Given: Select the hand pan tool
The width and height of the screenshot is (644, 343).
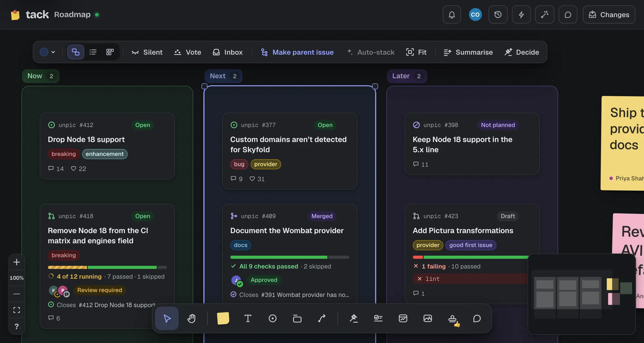Looking at the screenshot, I should click(x=191, y=318).
